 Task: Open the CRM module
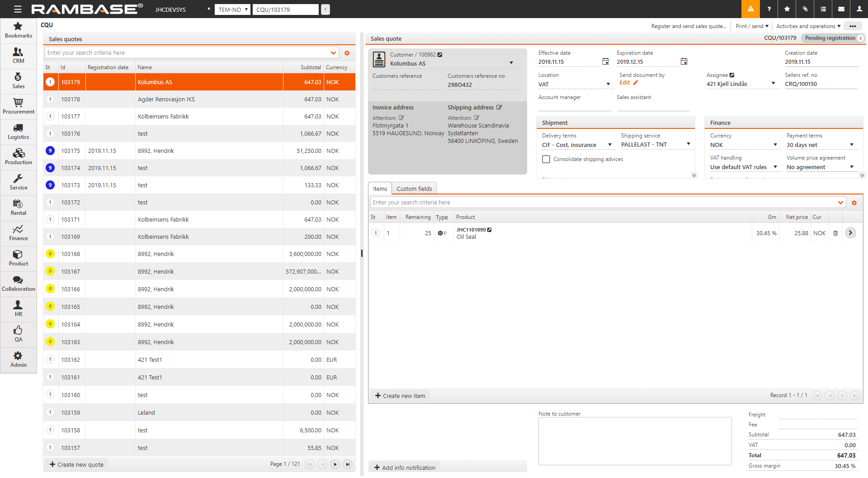(x=18, y=56)
